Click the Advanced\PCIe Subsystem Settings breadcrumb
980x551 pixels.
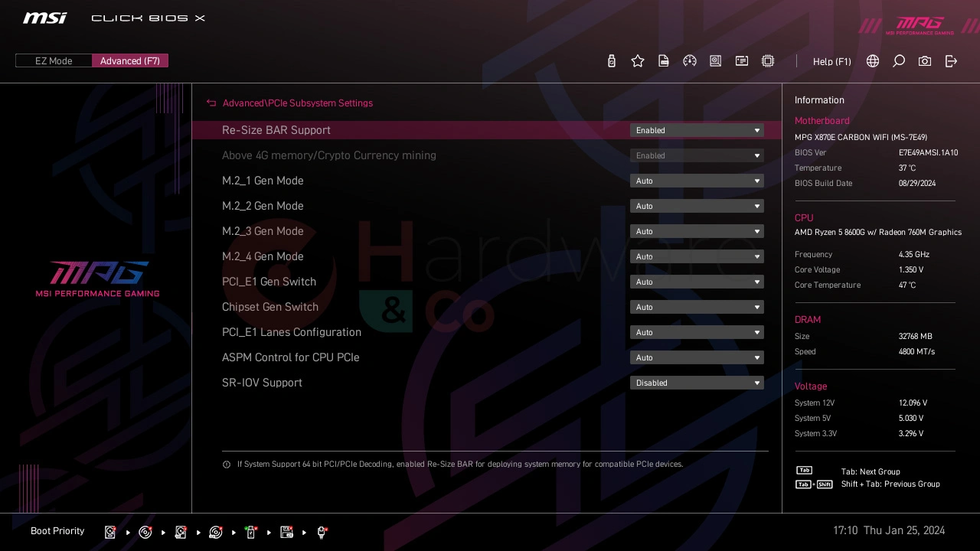coord(298,103)
